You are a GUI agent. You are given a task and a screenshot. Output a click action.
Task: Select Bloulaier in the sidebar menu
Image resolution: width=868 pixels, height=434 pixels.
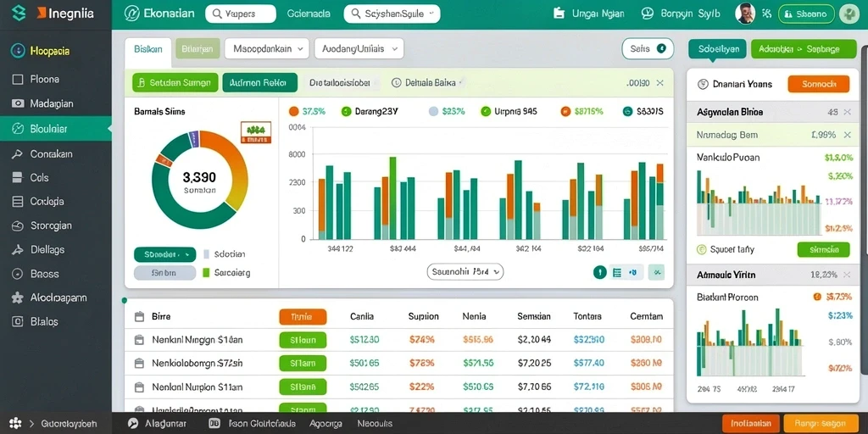click(x=55, y=129)
